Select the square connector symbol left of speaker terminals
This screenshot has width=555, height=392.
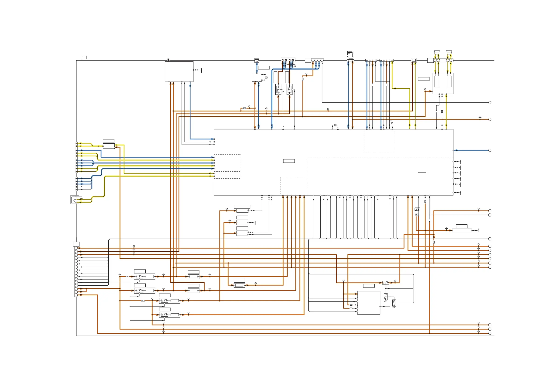(x=414, y=60)
